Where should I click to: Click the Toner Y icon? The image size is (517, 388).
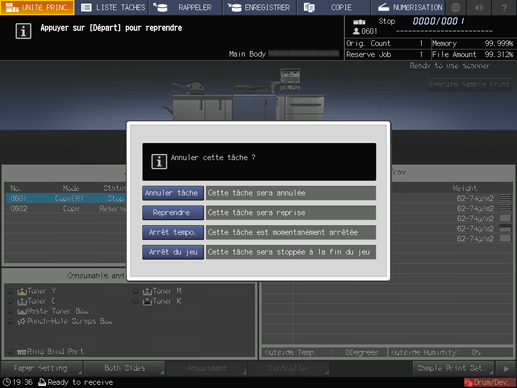(x=22, y=291)
